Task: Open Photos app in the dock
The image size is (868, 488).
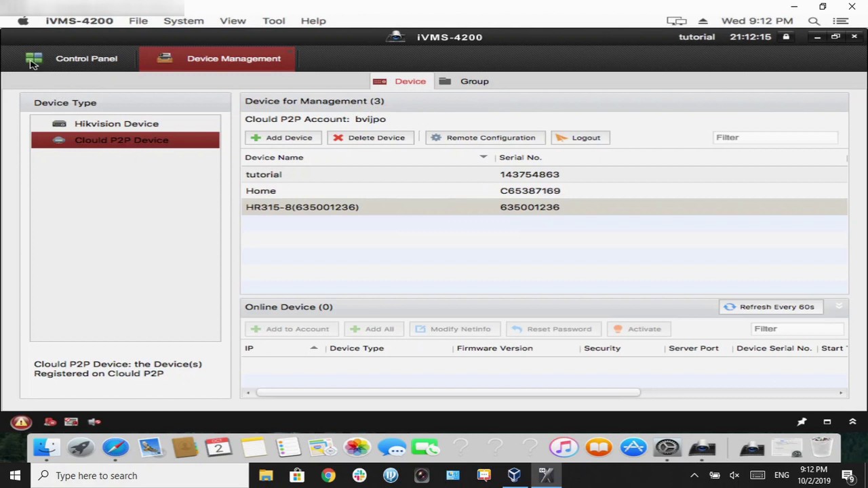Action: point(357,448)
